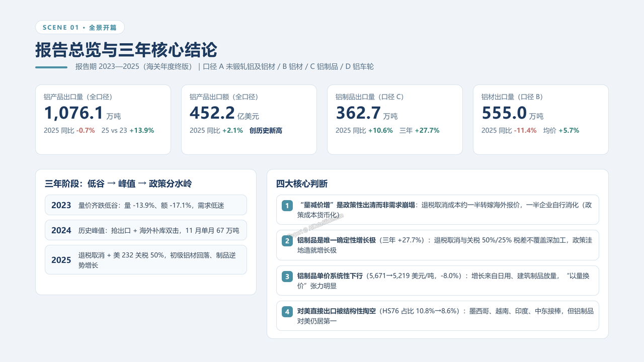
Task: Click the 2023 year label
Action: click(x=61, y=205)
